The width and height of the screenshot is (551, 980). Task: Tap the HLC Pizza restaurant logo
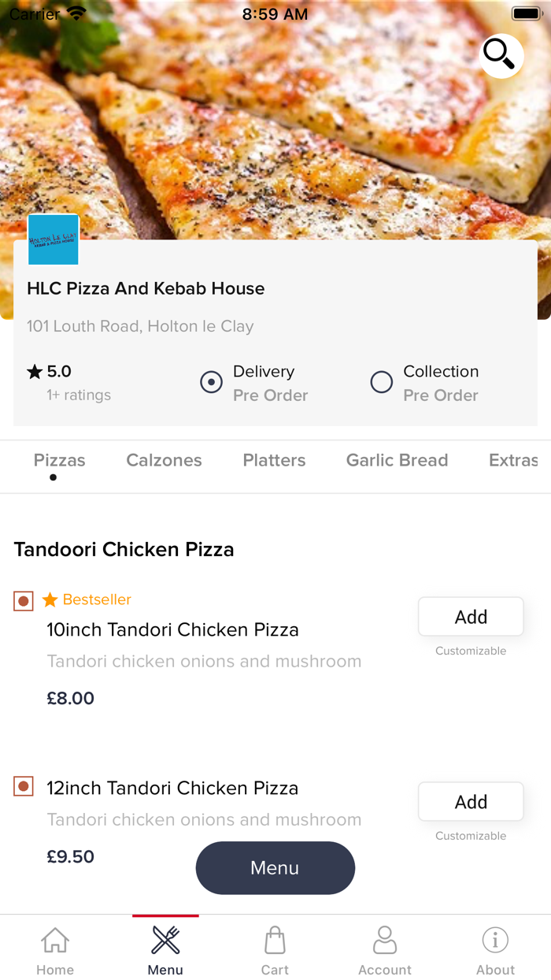click(53, 239)
